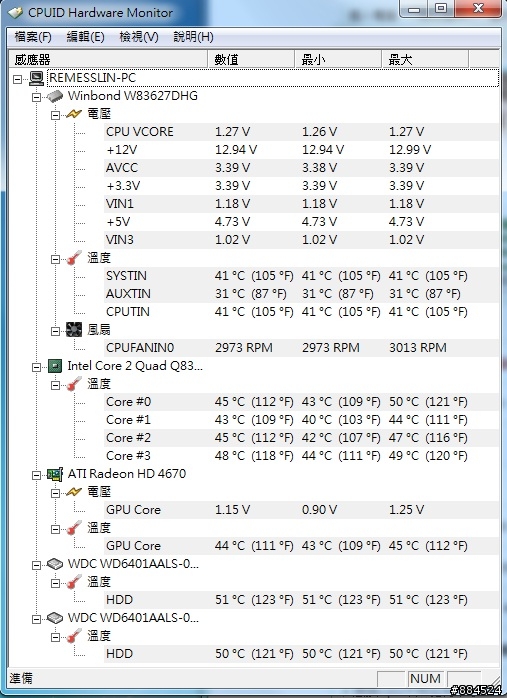Click the Intel Core 2 Quad processor icon
Viewport: 507px width, 698px height.
(55, 366)
